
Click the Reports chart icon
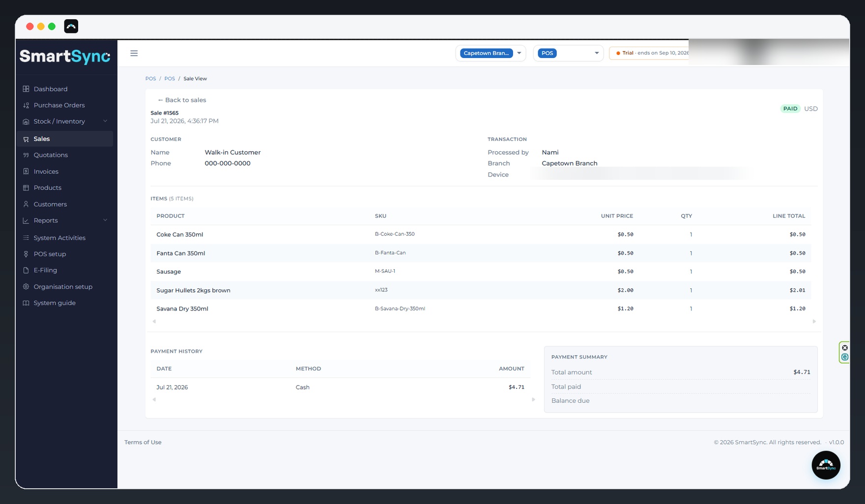click(x=26, y=221)
